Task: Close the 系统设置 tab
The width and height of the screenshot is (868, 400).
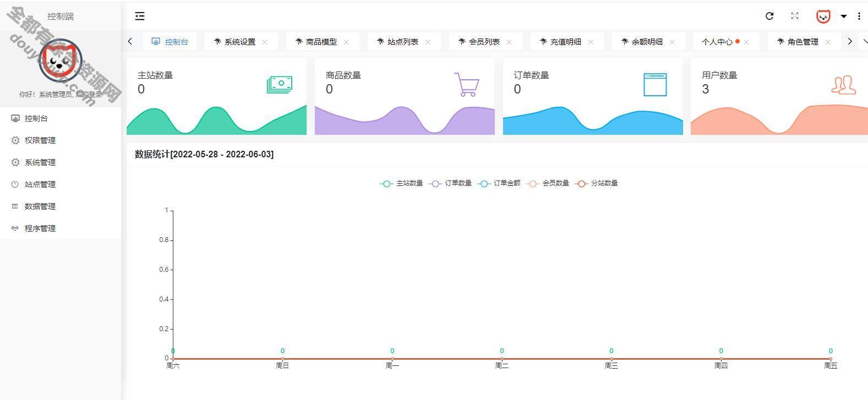Action: [x=265, y=42]
